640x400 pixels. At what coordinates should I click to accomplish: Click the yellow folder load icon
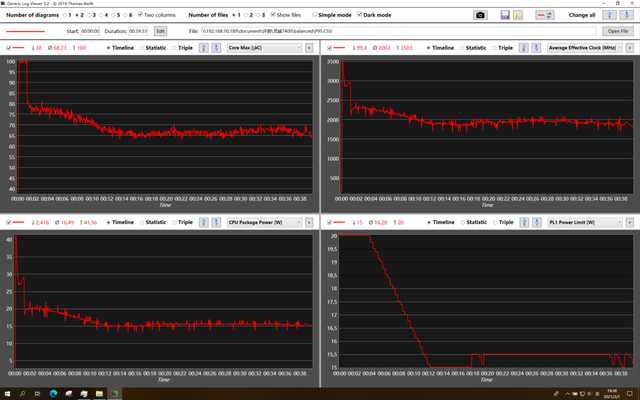pos(518,15)
